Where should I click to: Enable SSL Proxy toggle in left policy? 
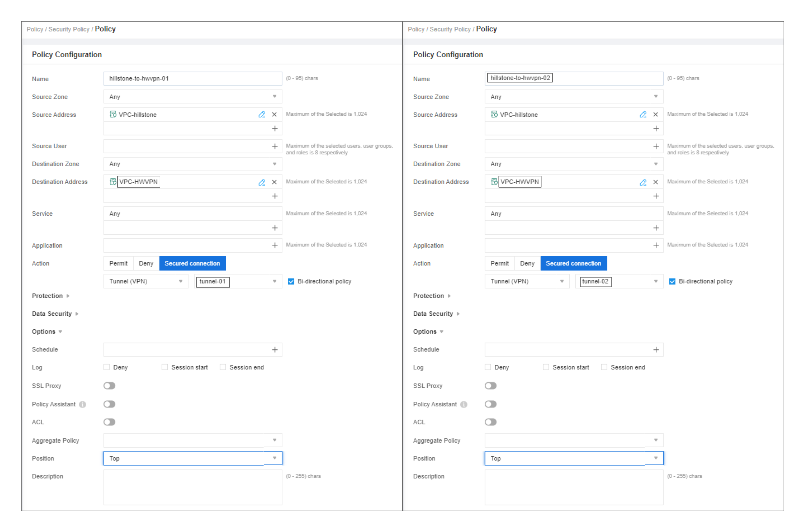pos(109,386)
